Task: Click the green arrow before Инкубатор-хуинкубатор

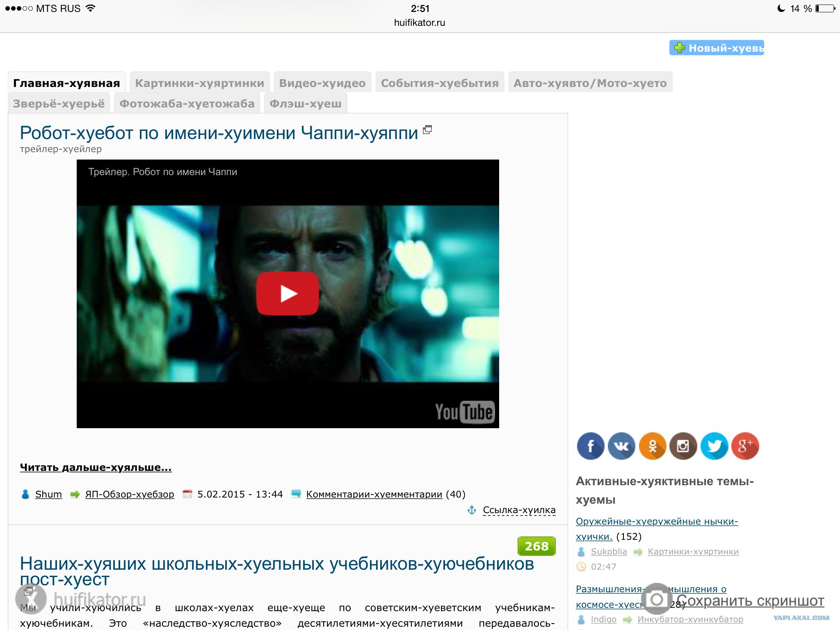Action: (628, 619)
